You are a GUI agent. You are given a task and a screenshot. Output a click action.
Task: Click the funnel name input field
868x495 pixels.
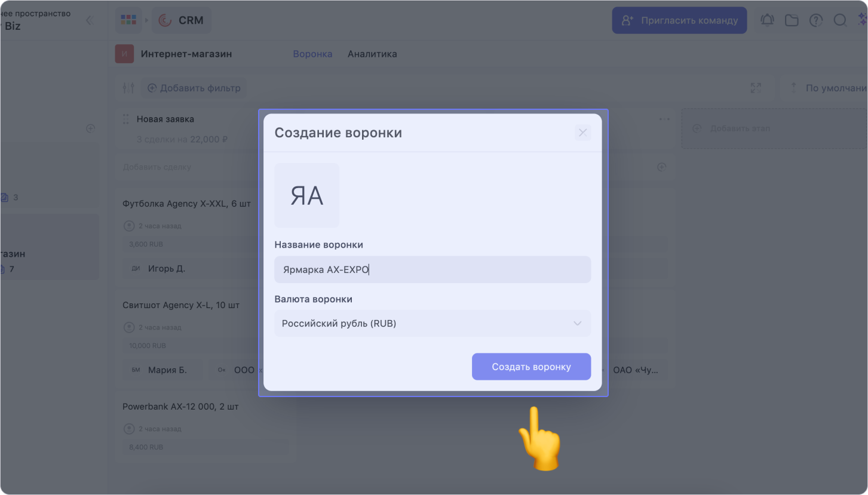tap(433, 270)
